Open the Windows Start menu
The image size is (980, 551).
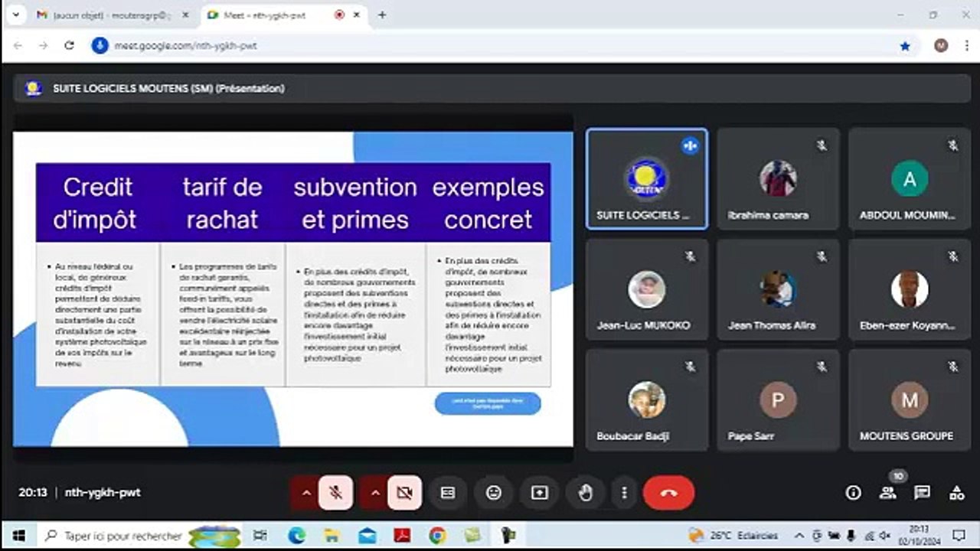[x=18, y=536]
